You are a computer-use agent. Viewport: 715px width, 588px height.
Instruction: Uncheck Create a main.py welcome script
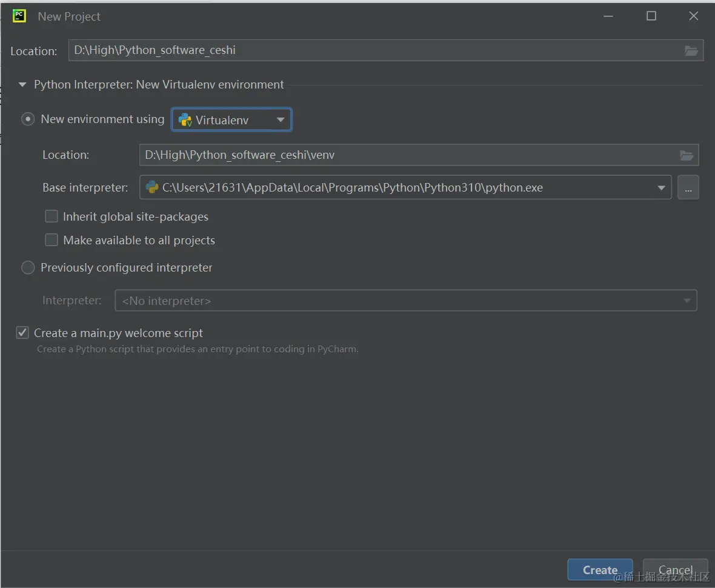[22, 333]
